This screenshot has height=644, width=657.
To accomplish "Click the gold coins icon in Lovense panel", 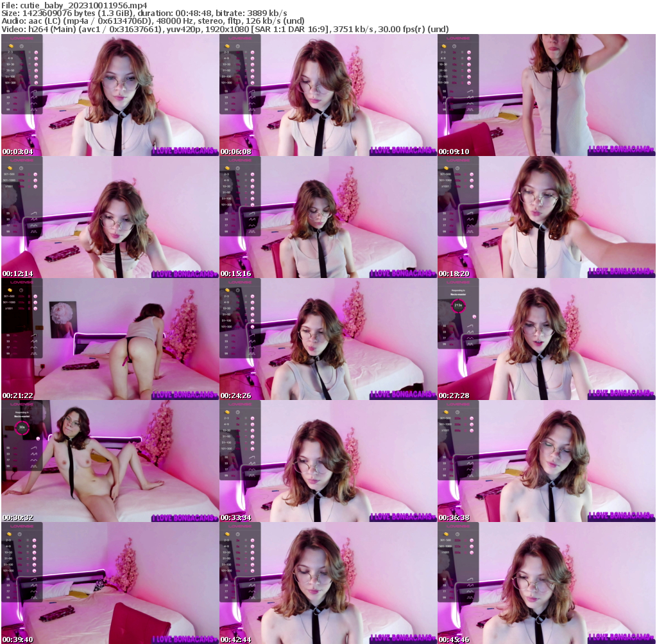I will 11,46.
